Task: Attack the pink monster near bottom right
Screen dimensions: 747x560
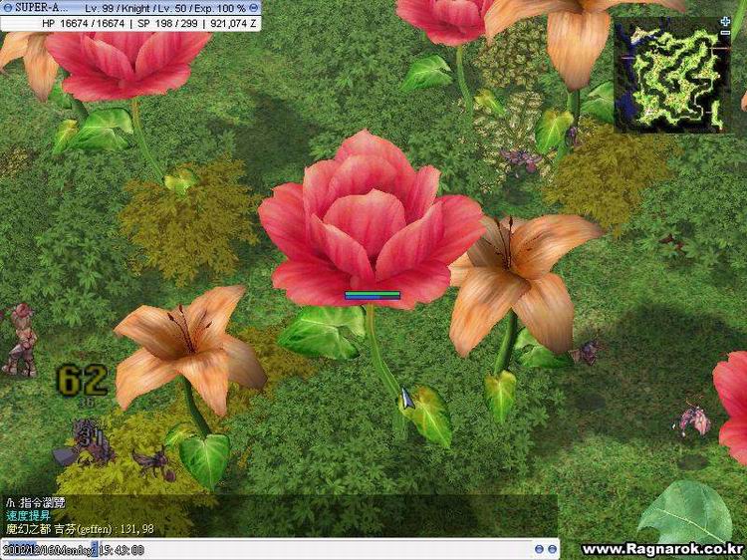Action: pos(693,420)
